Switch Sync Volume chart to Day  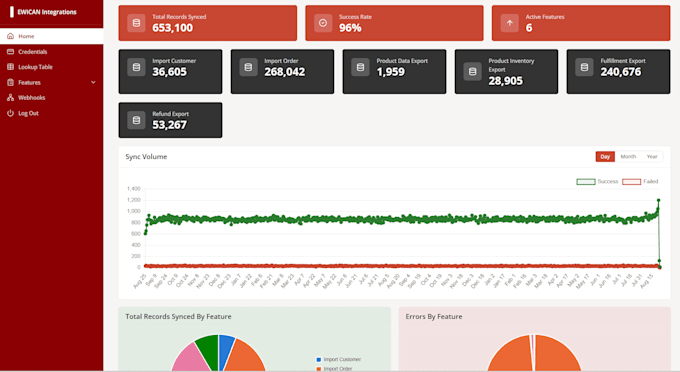605,157
